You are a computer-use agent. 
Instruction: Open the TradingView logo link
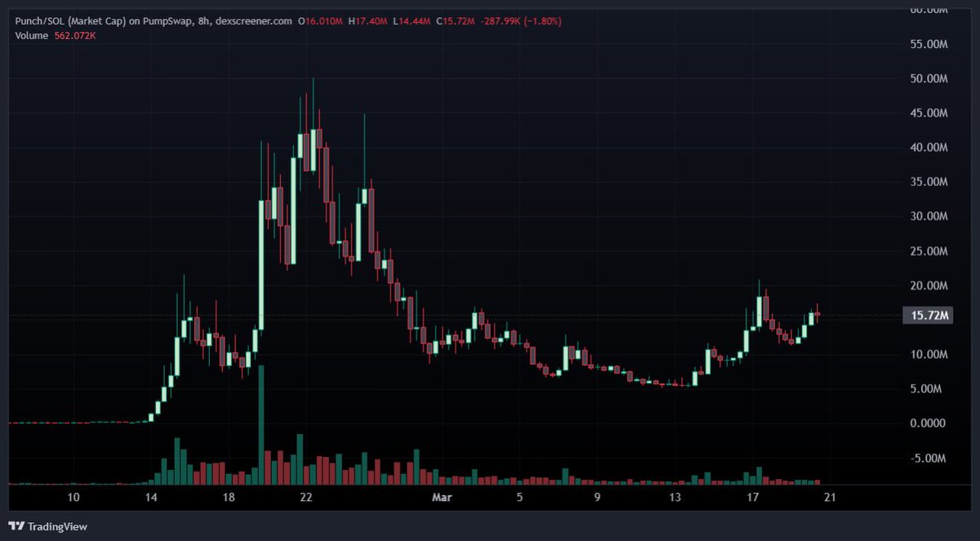click(47, 526)
